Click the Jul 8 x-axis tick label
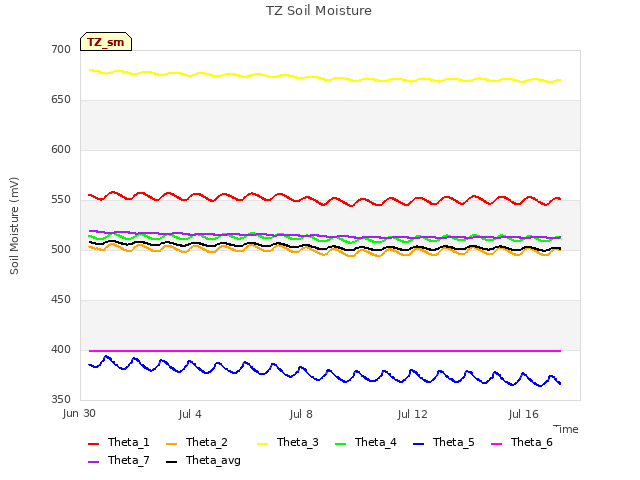 [301, 414]
